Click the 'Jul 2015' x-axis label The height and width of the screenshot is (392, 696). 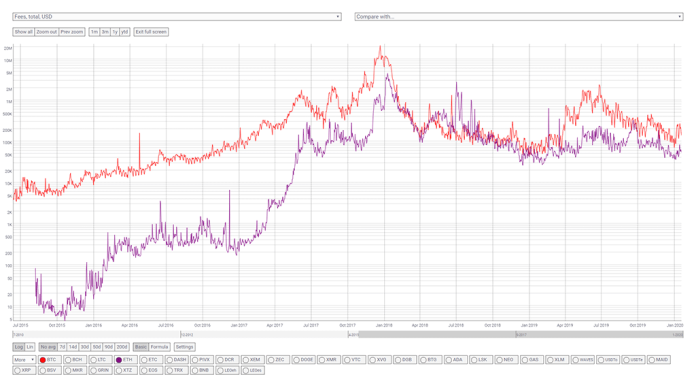(x=21, y=325)
